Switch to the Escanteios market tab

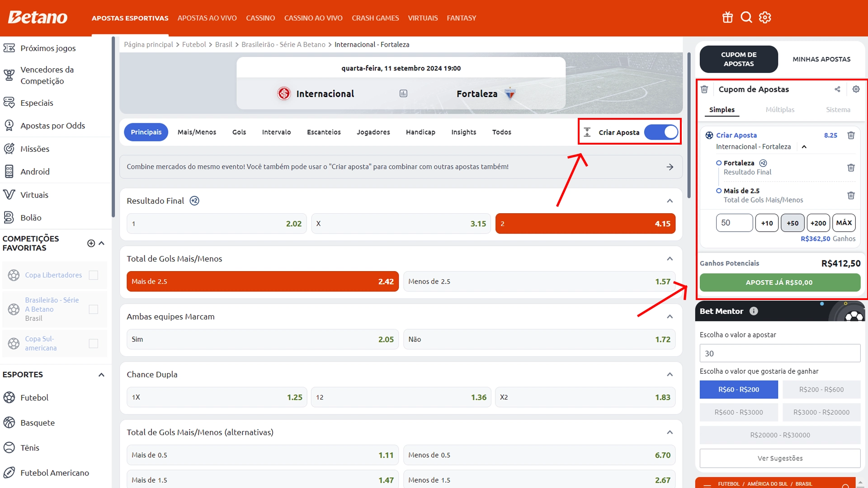coord(324,132)
